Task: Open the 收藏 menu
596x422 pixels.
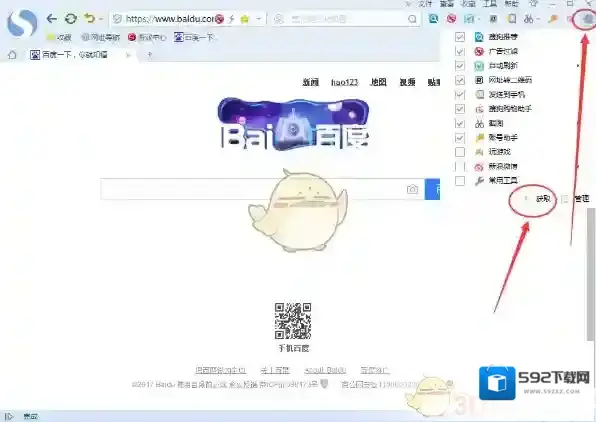Action: coord(468,4)
